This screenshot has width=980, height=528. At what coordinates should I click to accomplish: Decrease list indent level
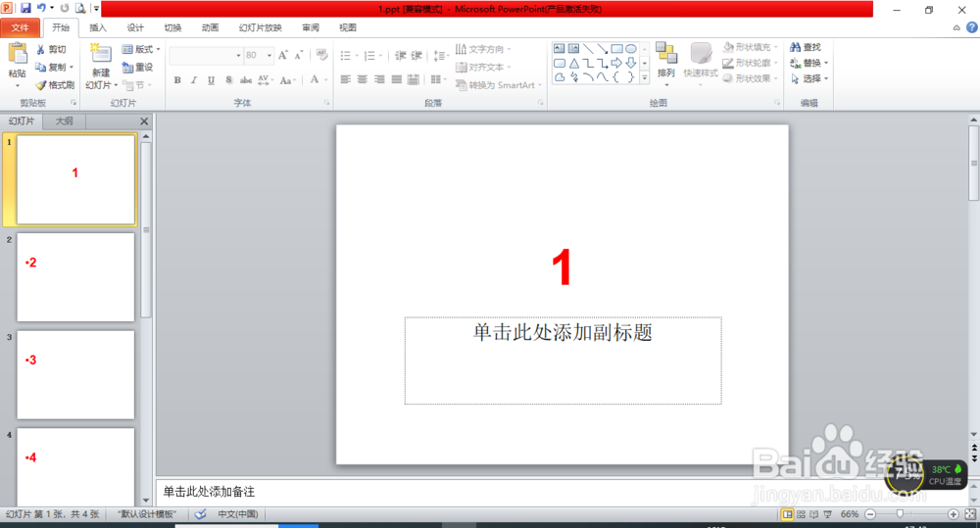[x=400, y=56]
